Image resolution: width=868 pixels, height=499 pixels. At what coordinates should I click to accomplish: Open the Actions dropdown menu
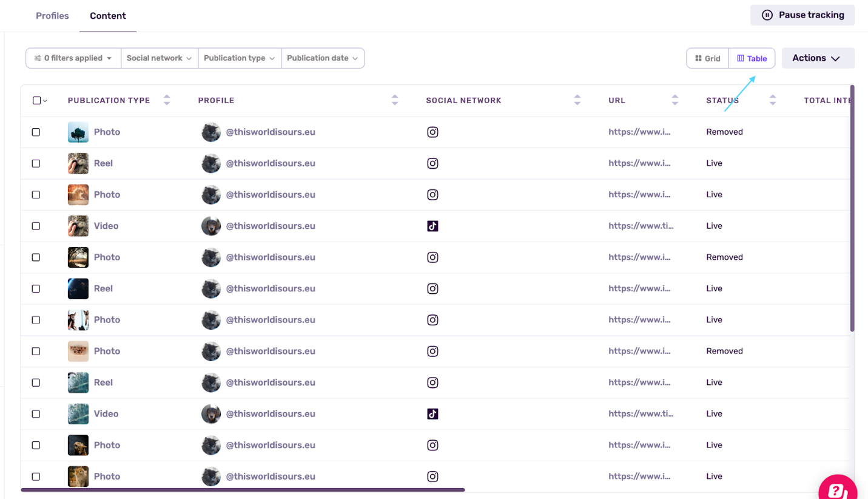[818, 58]
